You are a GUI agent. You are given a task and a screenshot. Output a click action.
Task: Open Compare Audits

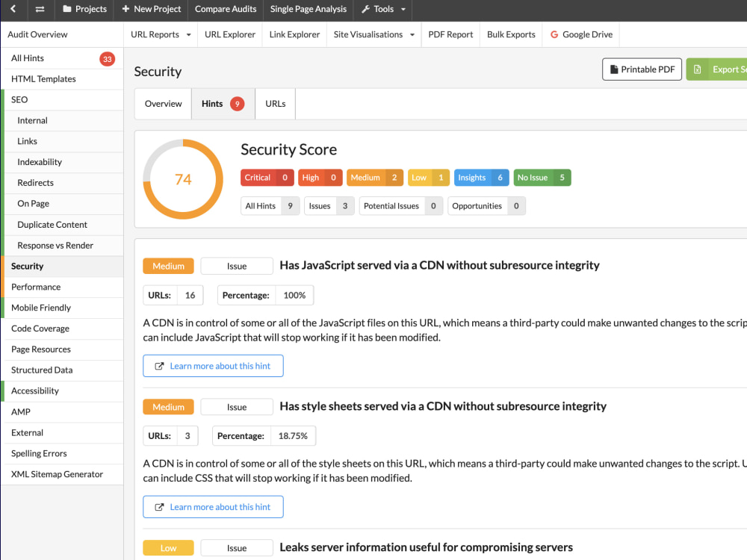pos(226,9)
